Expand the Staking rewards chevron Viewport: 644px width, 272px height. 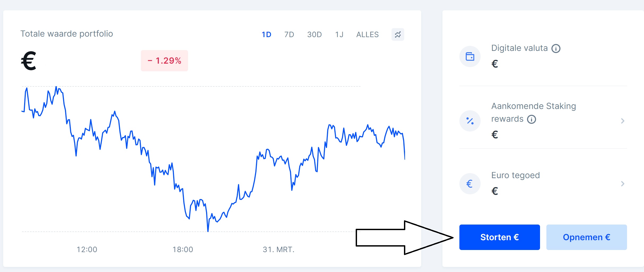pos(623,121)
